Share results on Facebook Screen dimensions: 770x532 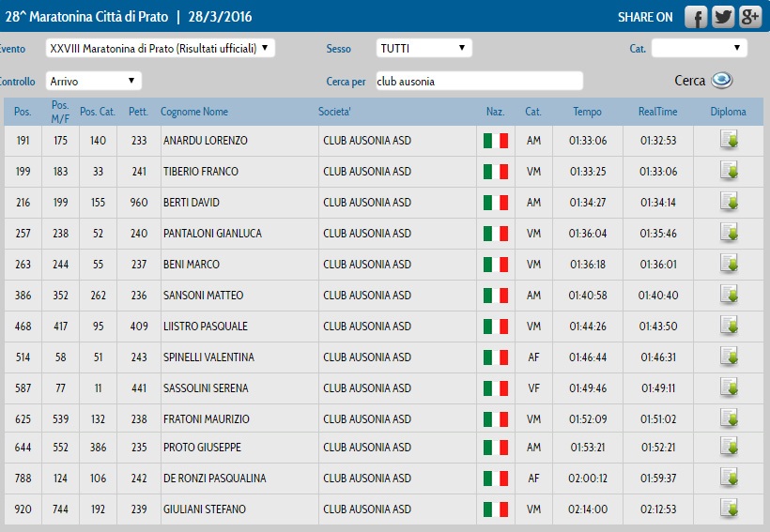(696, 17)
